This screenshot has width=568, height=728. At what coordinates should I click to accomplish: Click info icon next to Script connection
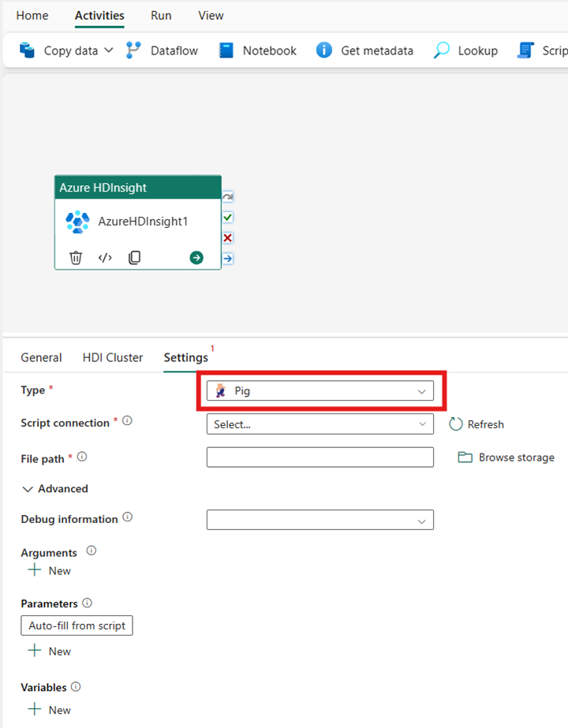click(x=127, y=420)
